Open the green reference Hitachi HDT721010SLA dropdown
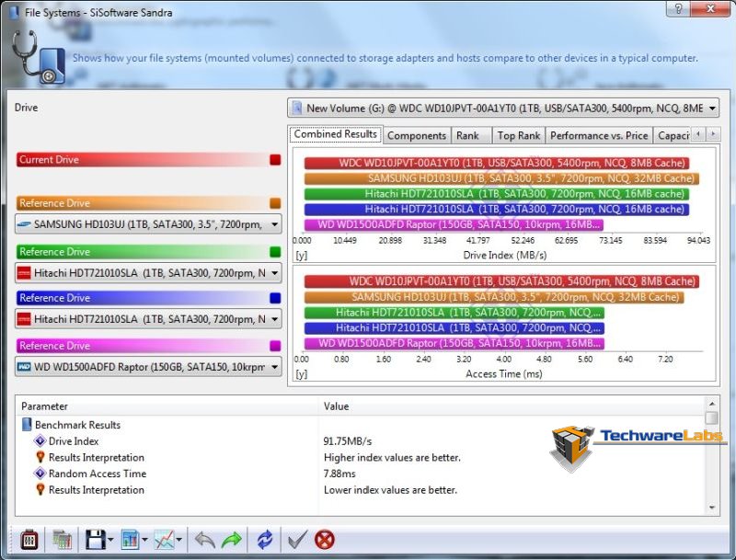736x560 pixels. 148,272
